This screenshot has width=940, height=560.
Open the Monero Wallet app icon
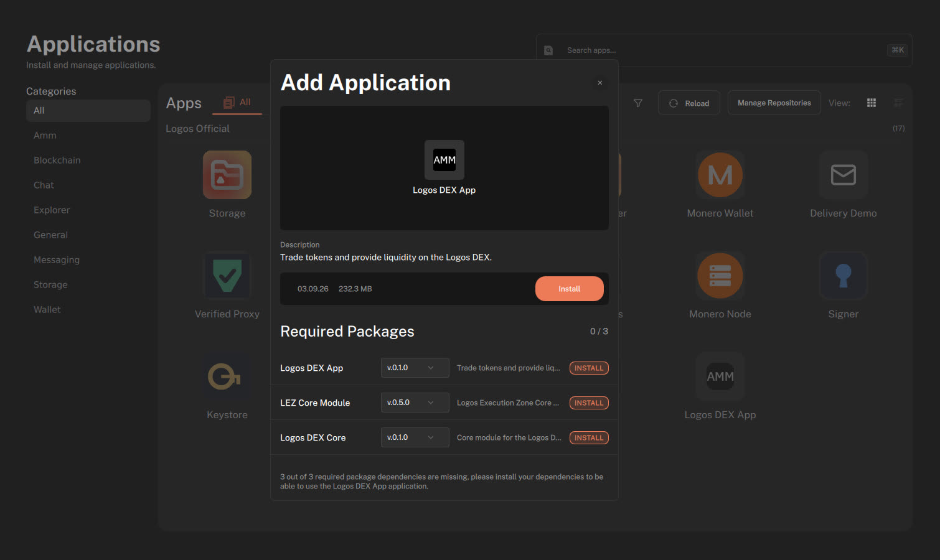coord(720,175)
